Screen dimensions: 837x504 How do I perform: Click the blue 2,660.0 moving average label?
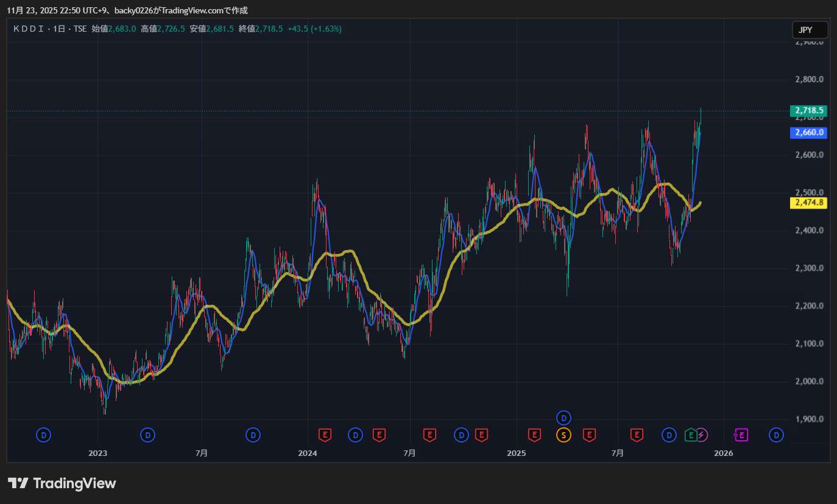[x=808, y=132]
